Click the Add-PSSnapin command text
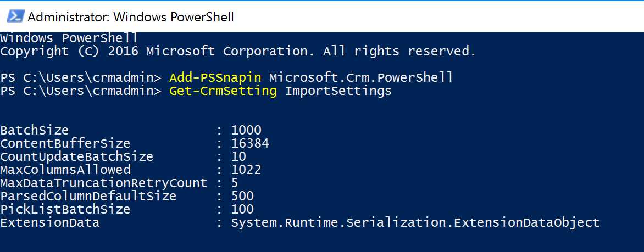The height and width of the screenshot is (252, 644). tap(215, 77)
